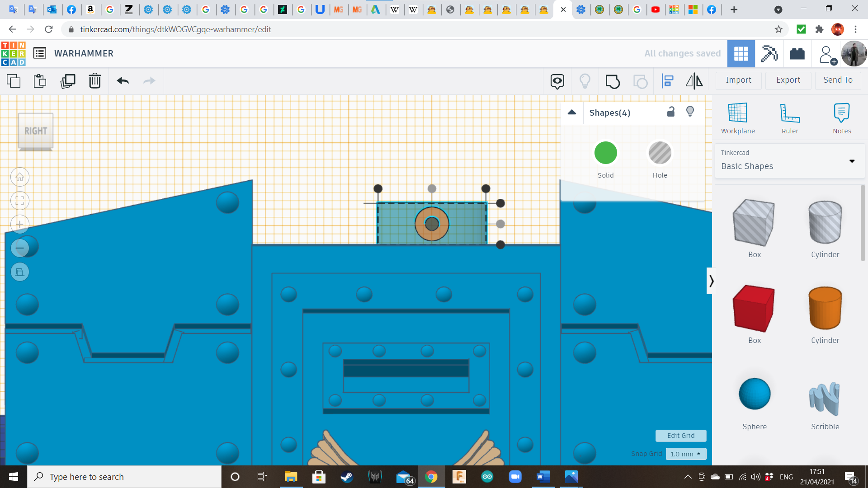The image size is (868, 488).
Task: Click the Duplicate and repeat icon
Action: tap(68, 81)
